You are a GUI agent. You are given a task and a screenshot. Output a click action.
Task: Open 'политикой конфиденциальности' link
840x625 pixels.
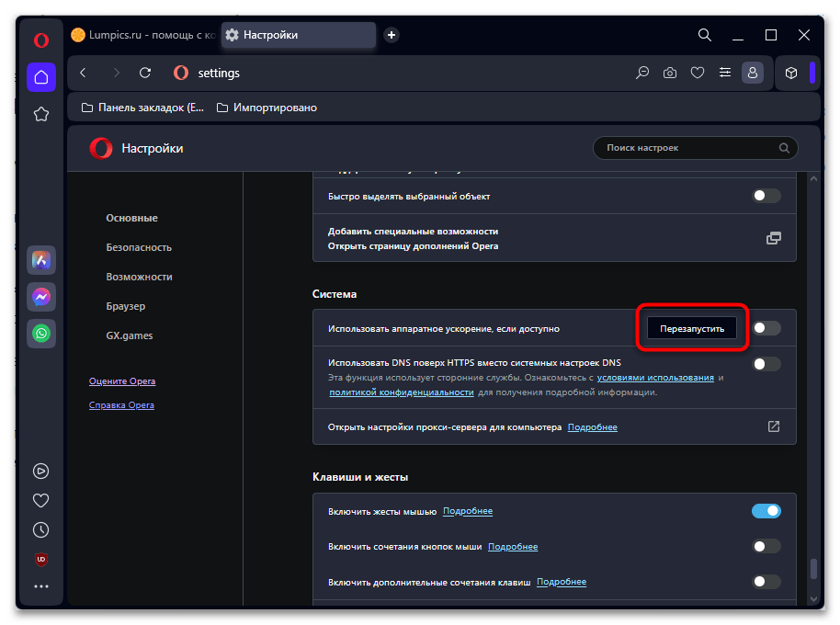[402, 392]
